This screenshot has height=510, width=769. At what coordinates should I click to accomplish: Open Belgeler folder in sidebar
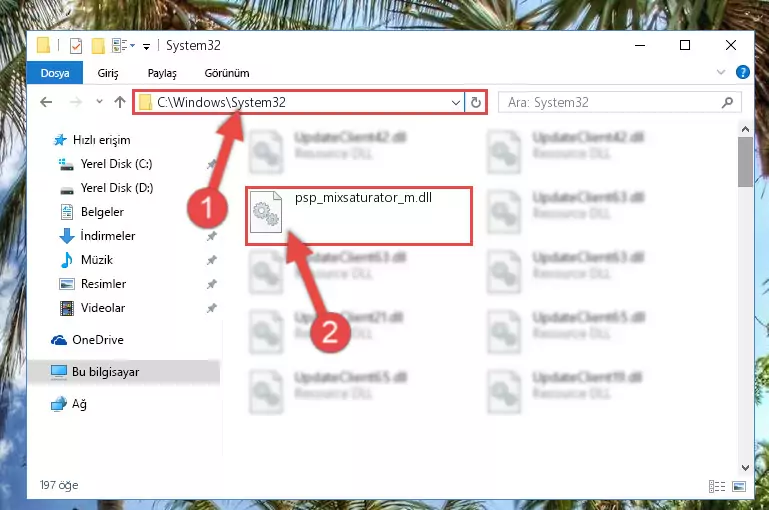point(102,212)
